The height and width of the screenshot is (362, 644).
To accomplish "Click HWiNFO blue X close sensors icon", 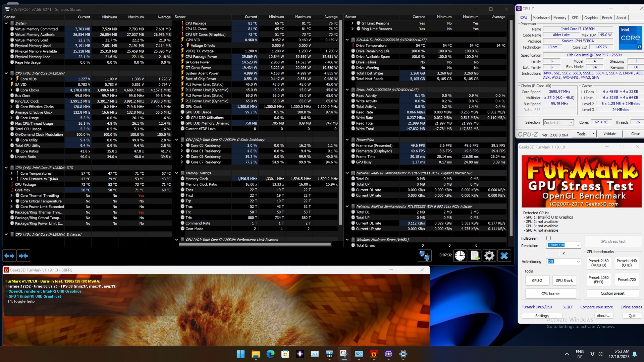I will tap(504, 256).
